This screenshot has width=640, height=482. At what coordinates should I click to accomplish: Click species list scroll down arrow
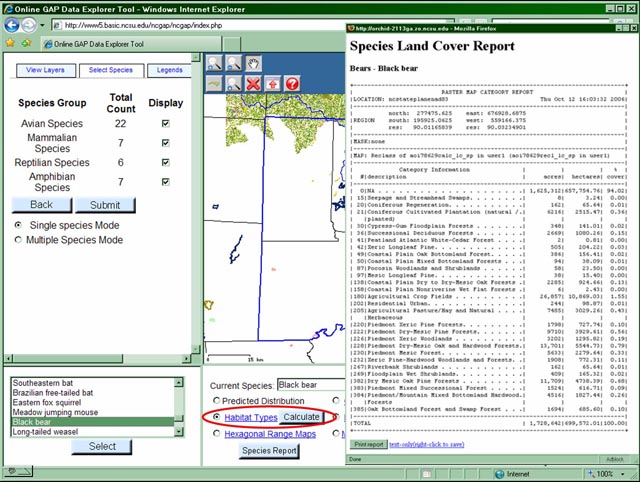[x=179, y=431]
